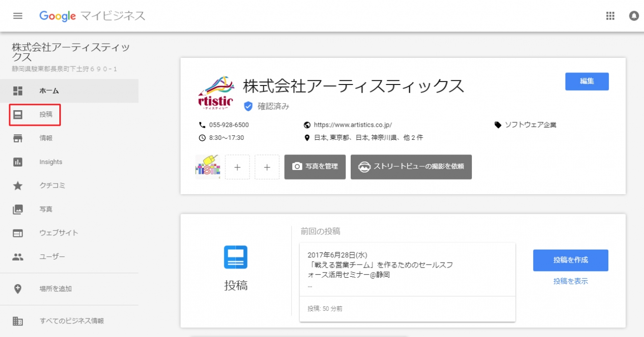Viewport: 644px width, 337px height.
Task: Open the Insights menu item
Action: click(69, 162)
